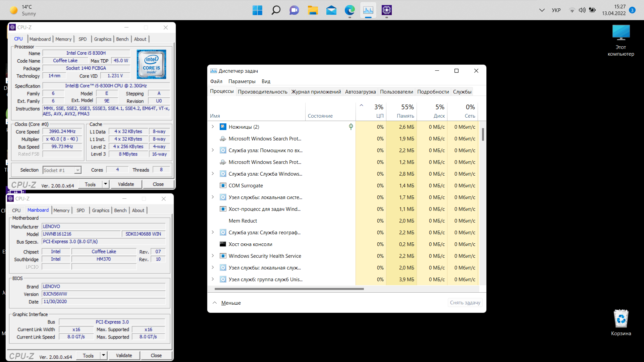Expand Служба узла geographic services

pyautogui.click(x=214, y=232)
